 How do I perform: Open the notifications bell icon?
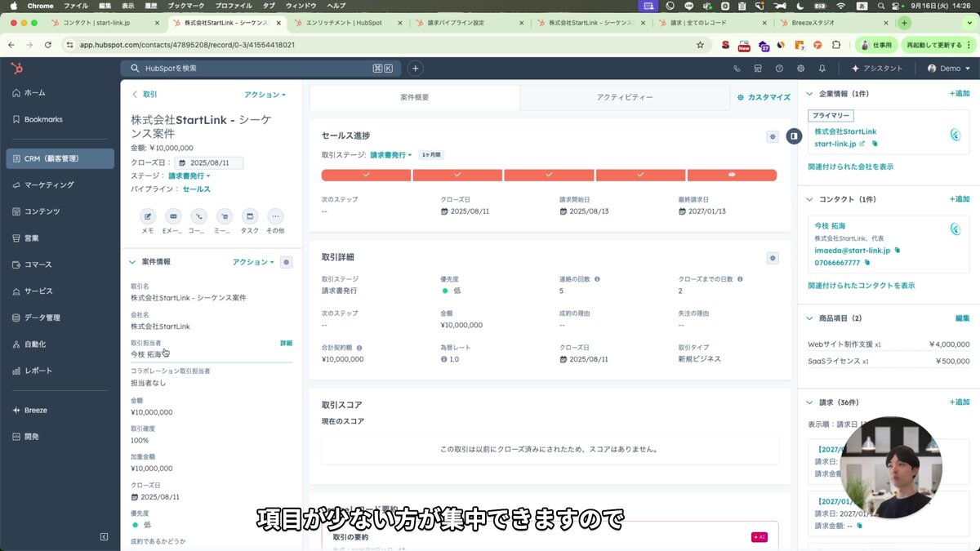822,69
